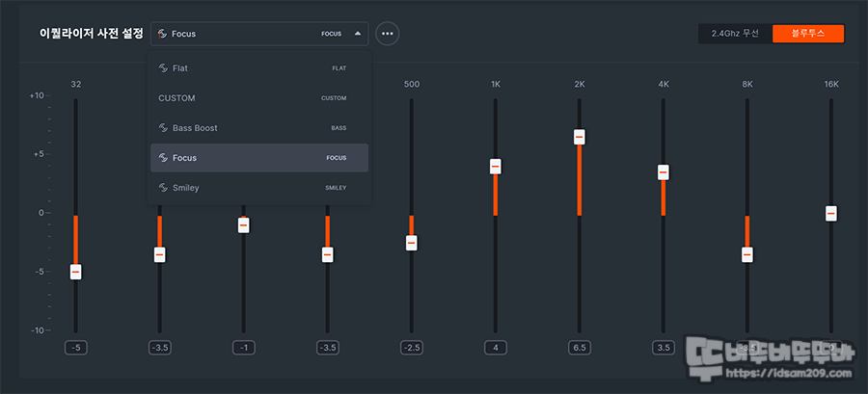The image size is (868, 394).
Task: Switch to 블루투스 mode
Action: [x=808, y=34]
